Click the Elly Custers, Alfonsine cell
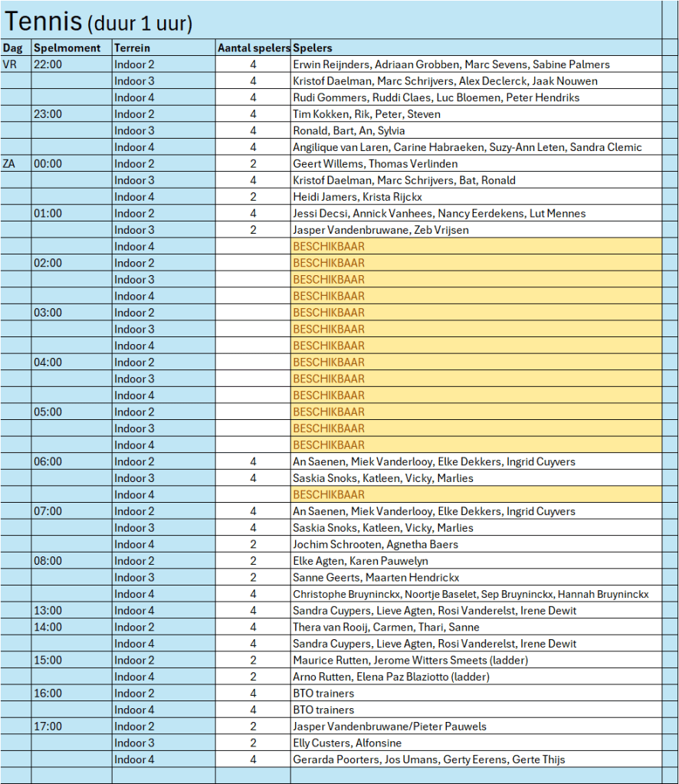The height and width of the screenshot is (784, 679). pyautogui.click(x=475, y=743)
